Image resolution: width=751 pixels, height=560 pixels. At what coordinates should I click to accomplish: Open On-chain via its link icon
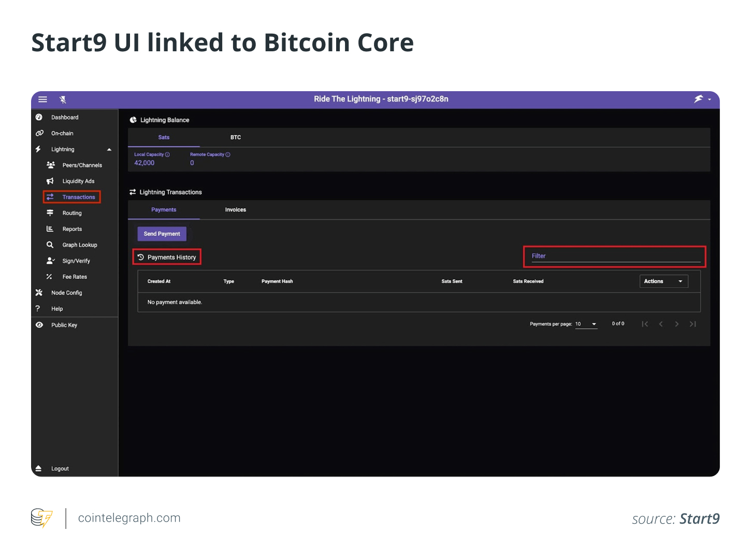coord(39,133)
